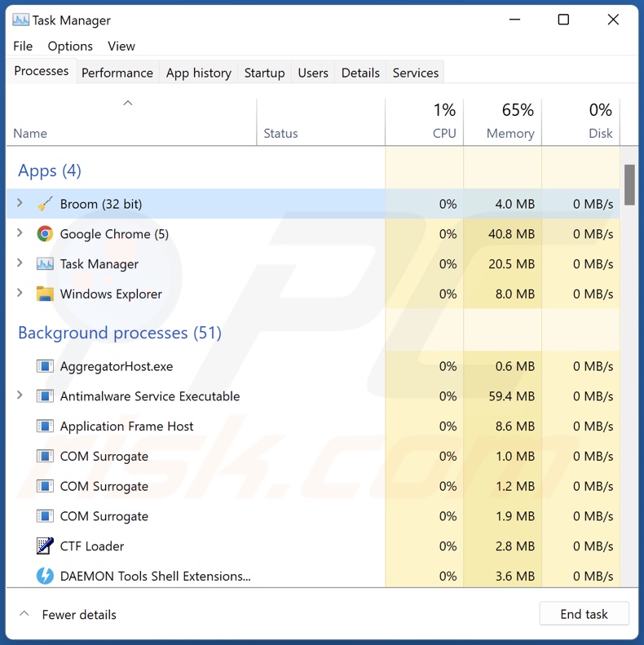Click the Antimalware Service Executable icon
The height and width of the screenshot is (645, 644).
click(45, 396)
